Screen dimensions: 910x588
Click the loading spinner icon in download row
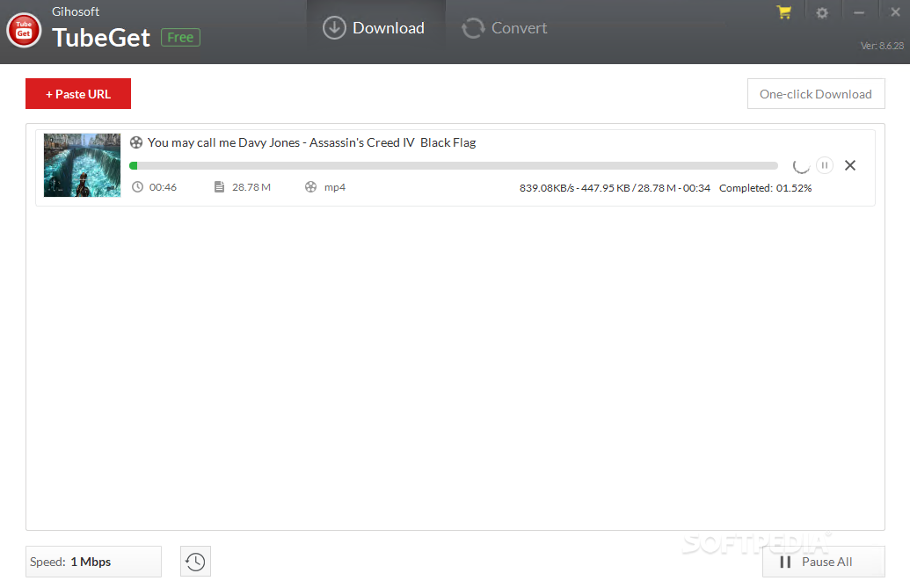tap(801, 166)
